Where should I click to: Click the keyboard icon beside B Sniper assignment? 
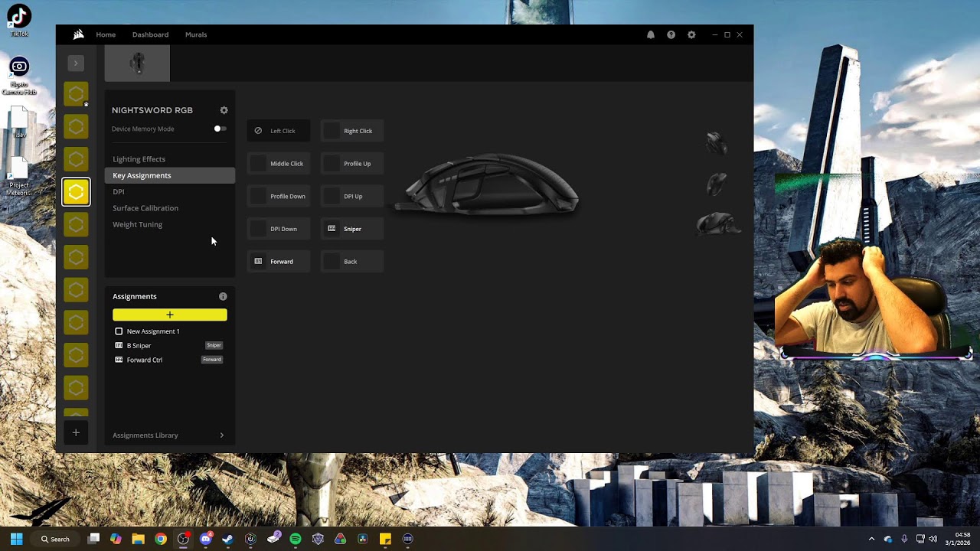pos(119,345)
